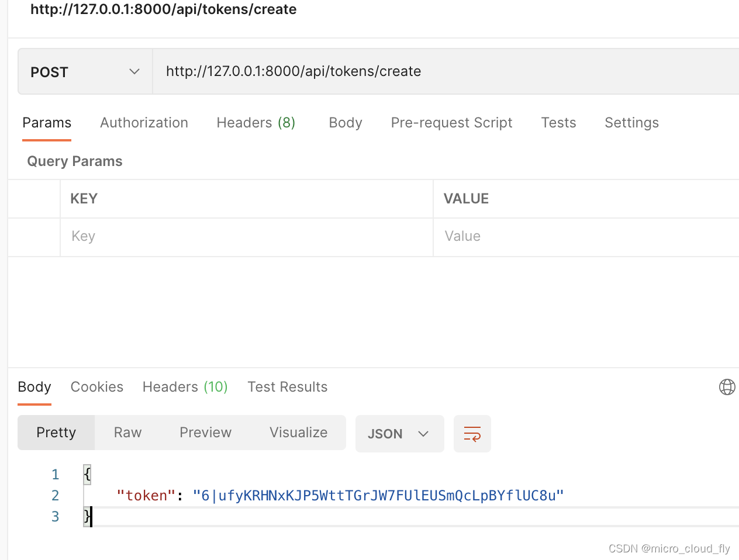Click the wrap-lines icon beside JSON selector

pyautogui.click(x=472, y=434)
